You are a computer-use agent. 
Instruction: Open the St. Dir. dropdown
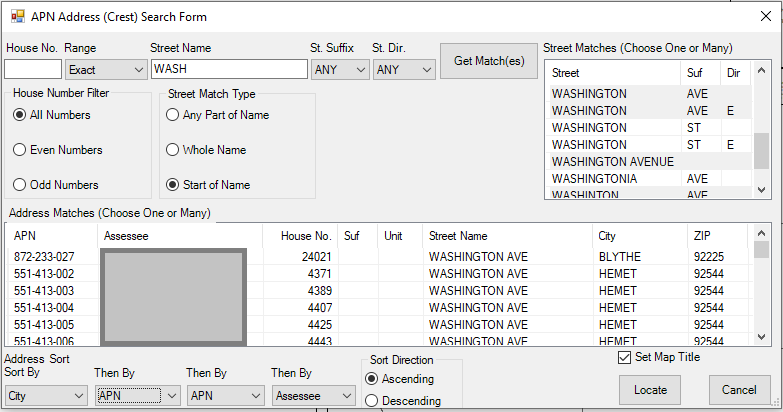tap(404, 70)
